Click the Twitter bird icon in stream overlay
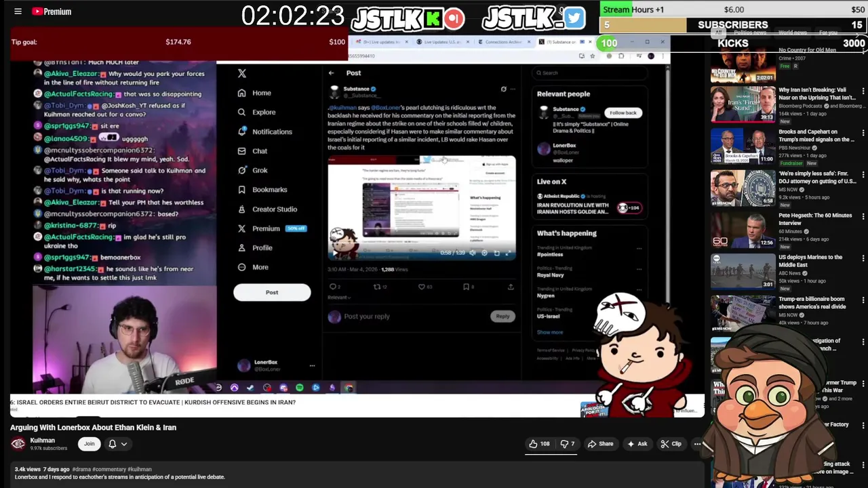 [574, 18]
